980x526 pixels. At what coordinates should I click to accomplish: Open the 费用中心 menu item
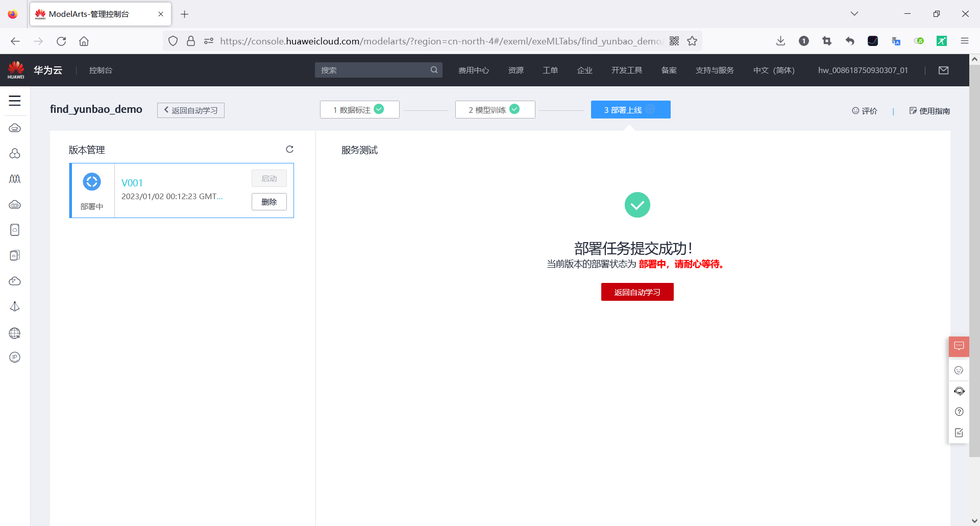point(474,70)
